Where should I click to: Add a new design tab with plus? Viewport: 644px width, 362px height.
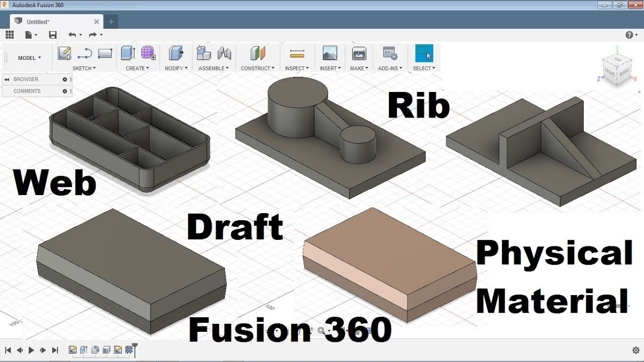111,22
